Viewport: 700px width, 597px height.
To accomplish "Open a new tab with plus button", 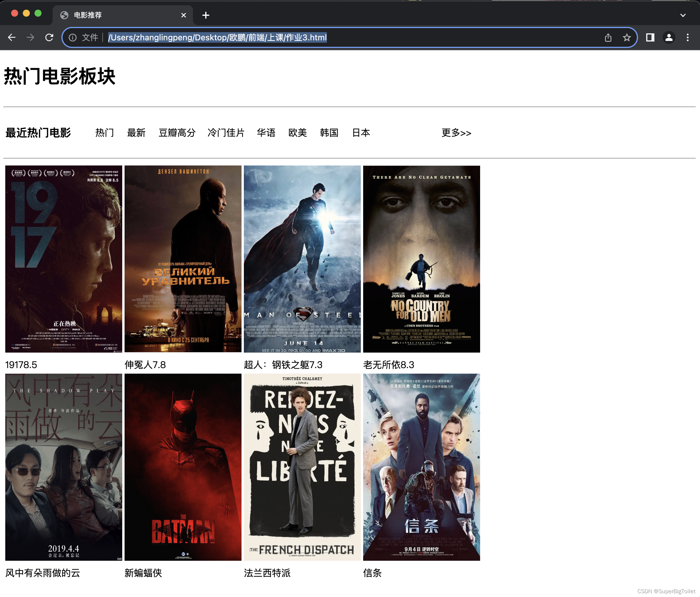I will click(x=206, y=15).
